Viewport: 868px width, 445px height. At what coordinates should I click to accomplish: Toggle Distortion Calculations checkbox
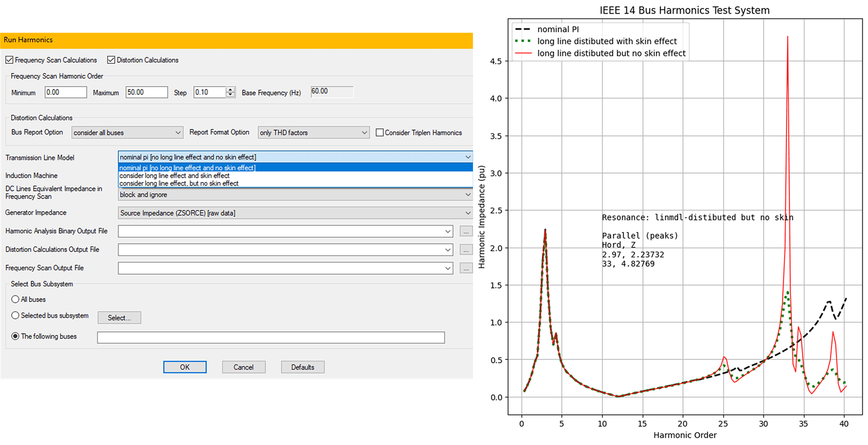click(x=111, y=60)
